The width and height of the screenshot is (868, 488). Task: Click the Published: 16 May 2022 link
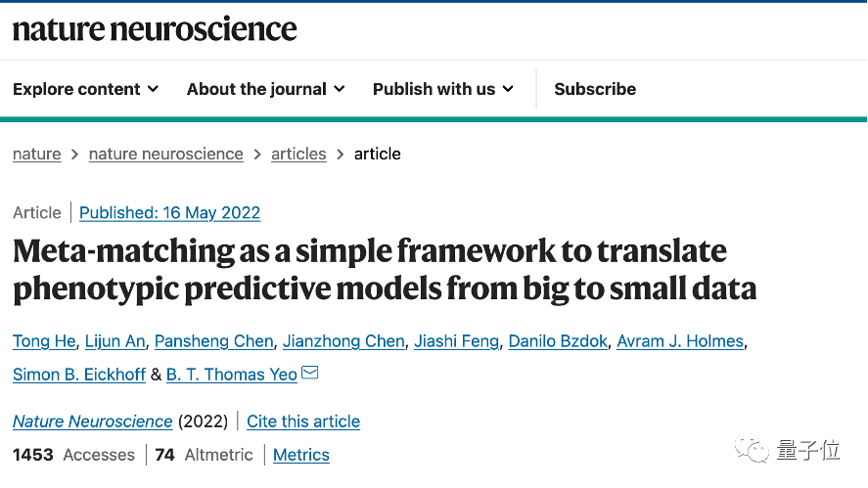coord(169,212)
